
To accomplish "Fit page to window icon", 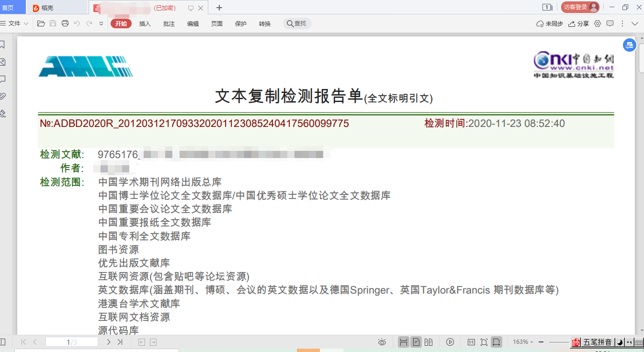I will pyautogui.click(x=484, y=342).
